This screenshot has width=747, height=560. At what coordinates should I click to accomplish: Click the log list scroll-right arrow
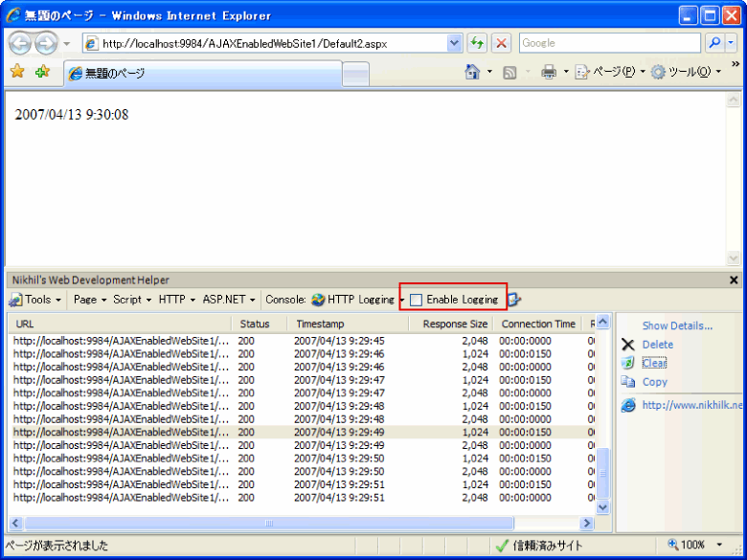[x=587, y=524]
